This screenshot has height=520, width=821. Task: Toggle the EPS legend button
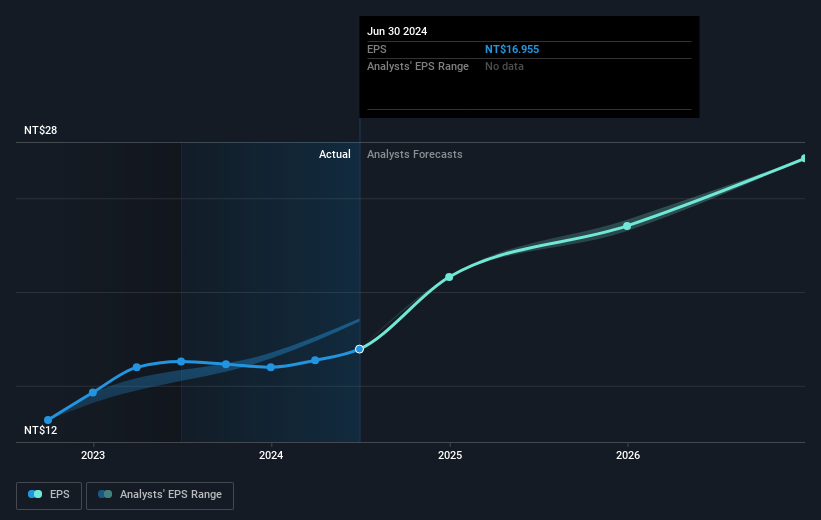pos(49,495)
